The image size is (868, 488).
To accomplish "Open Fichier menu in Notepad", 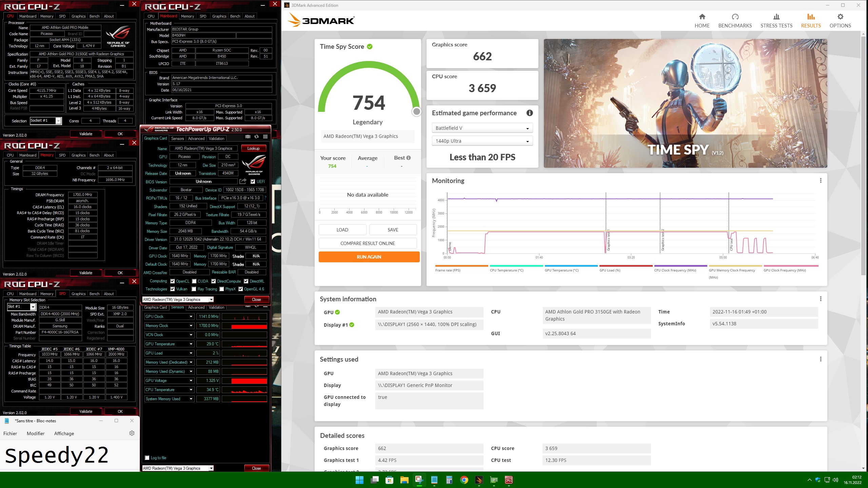I will pos(10,433).
